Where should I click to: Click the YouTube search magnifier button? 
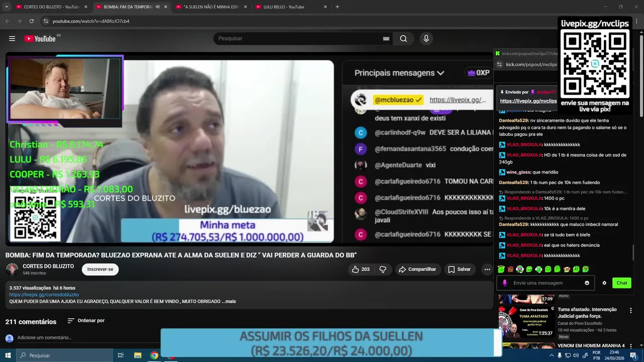tap(404, 39)
